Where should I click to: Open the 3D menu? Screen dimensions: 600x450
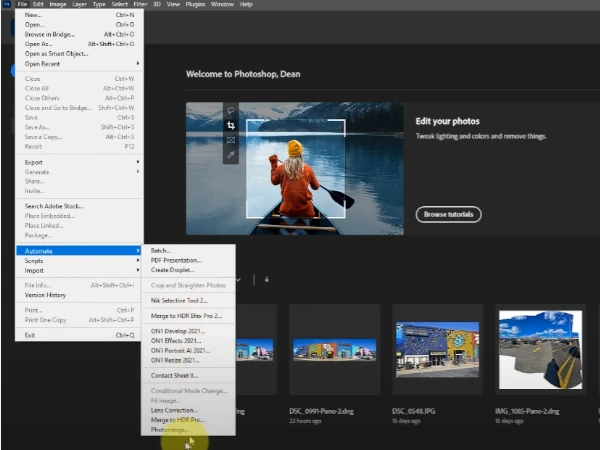[157, 4]
